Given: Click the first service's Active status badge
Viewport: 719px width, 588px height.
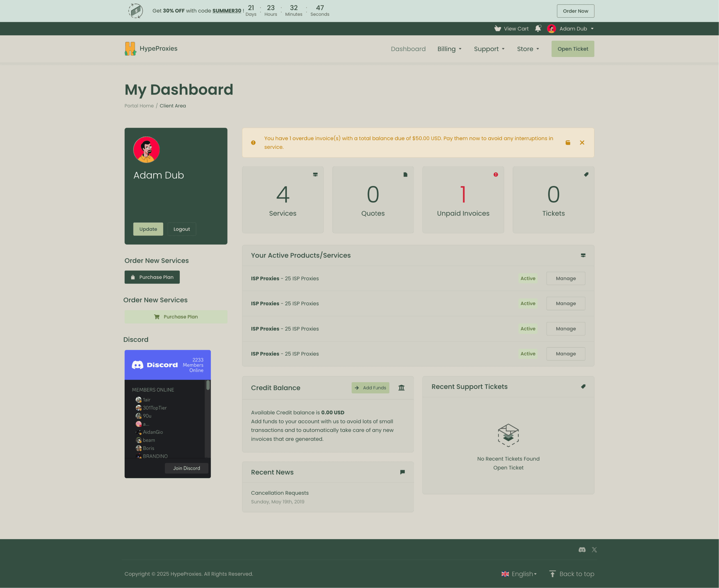Looking at the screenshot, I should click(x=528, y=279).
